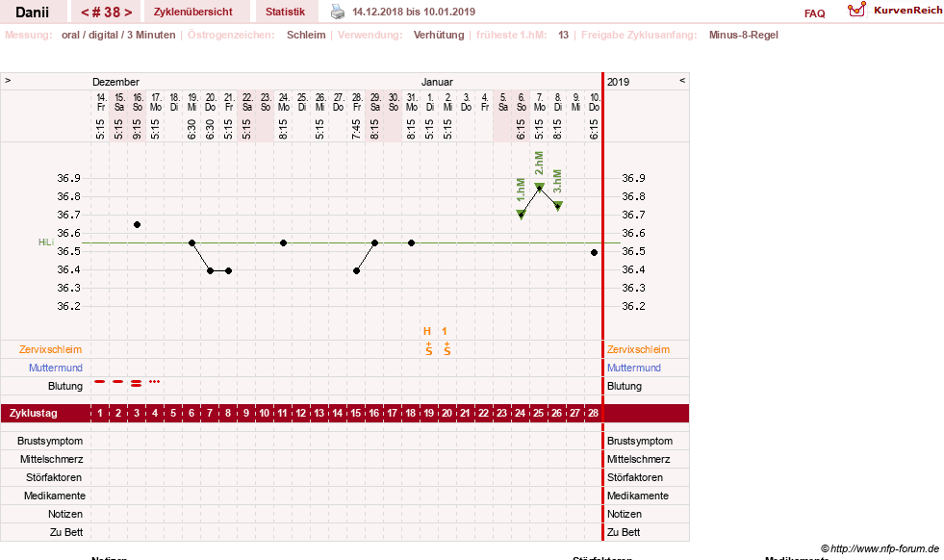Click the bleeding mark on cycle day 2
This screenshot has width=944, height=560.
118,382
